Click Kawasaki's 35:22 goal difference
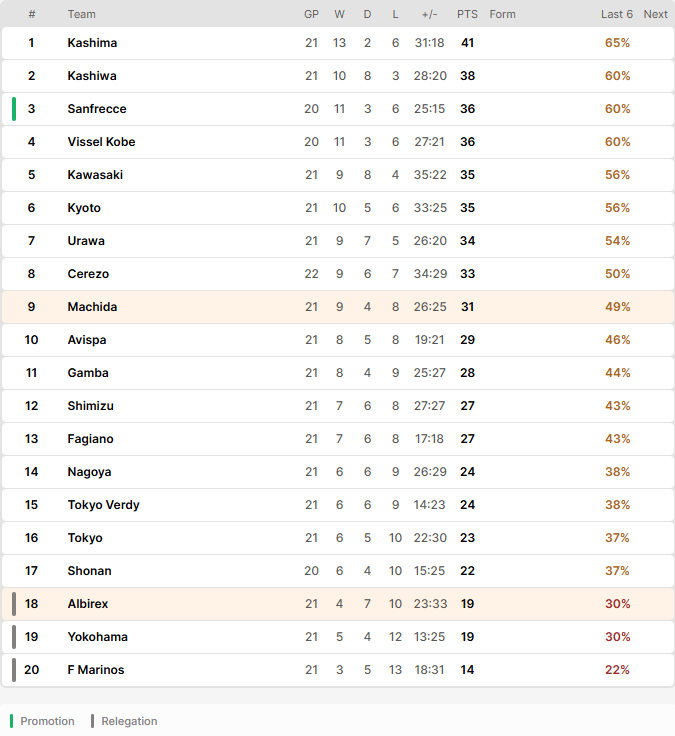Screen dimensions: 675x736 (x=430, y=175)
